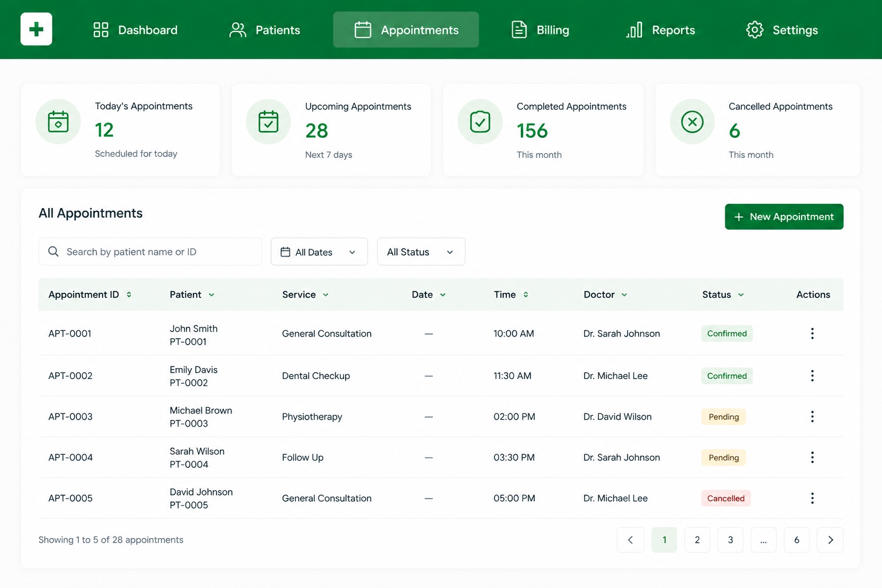Click Pending status badge for APT-0004

(x=724, y=458)
